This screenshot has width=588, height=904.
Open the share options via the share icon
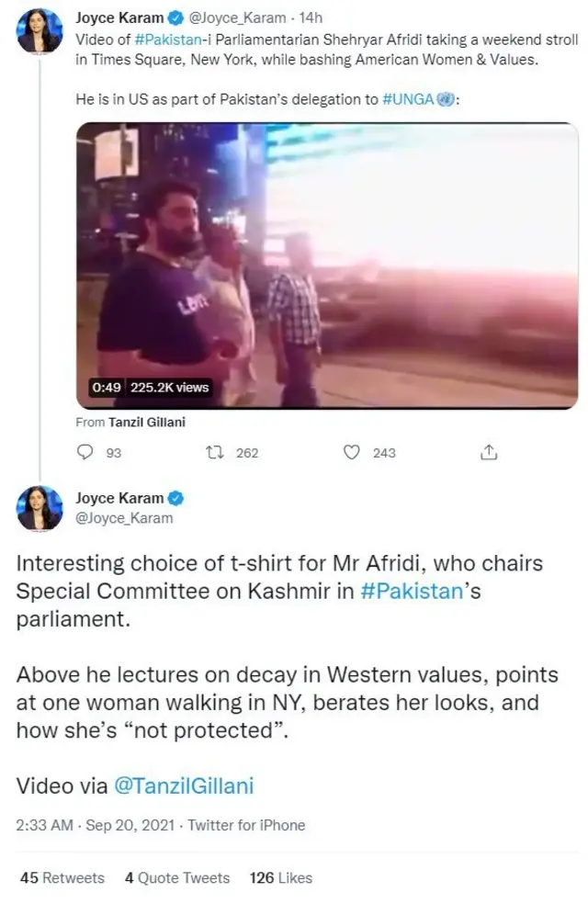(490, 452)
